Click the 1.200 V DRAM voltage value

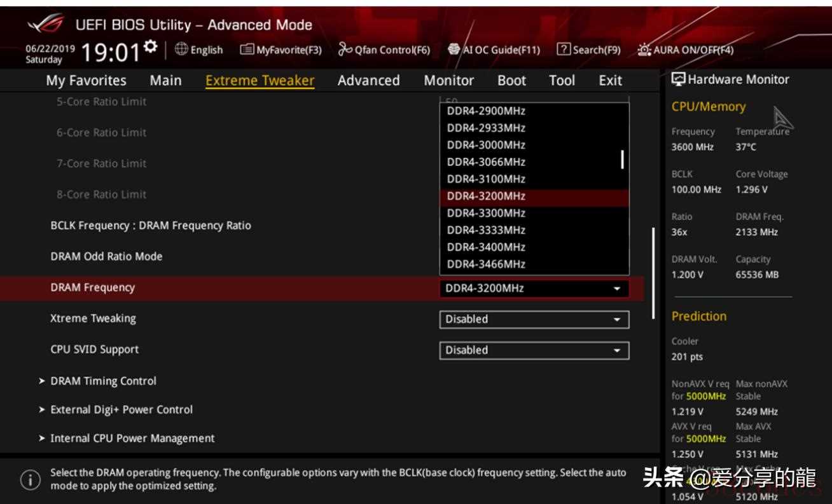click(688, 275)
